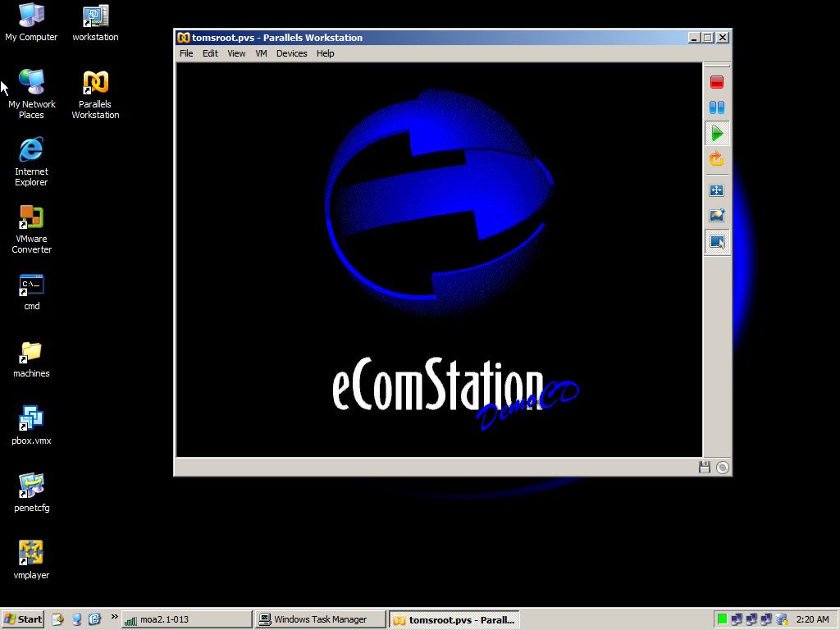The width and height of the screenshot is (840, 630).
Task: Take a screenshot using the picture icon
Action: (716, 216)
